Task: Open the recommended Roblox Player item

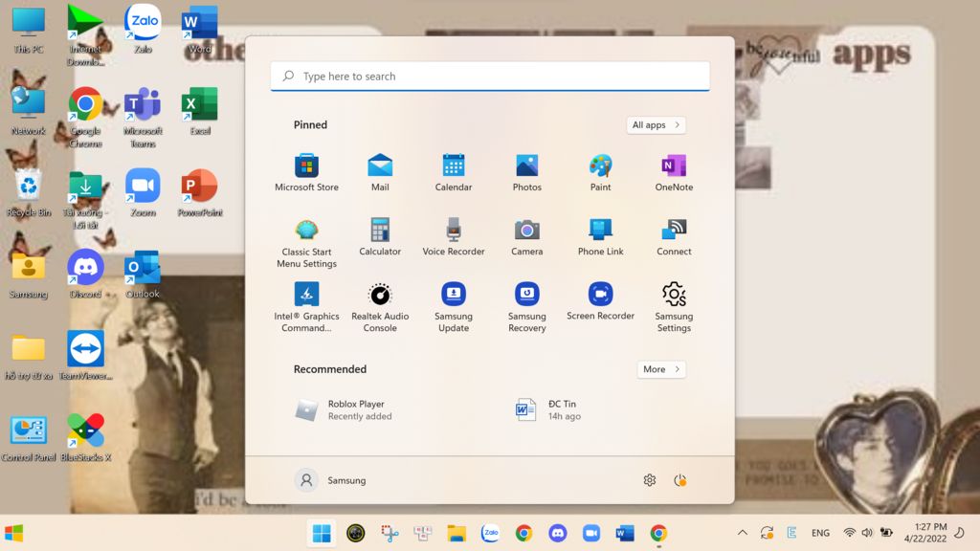Action: (x=344, y=409)
